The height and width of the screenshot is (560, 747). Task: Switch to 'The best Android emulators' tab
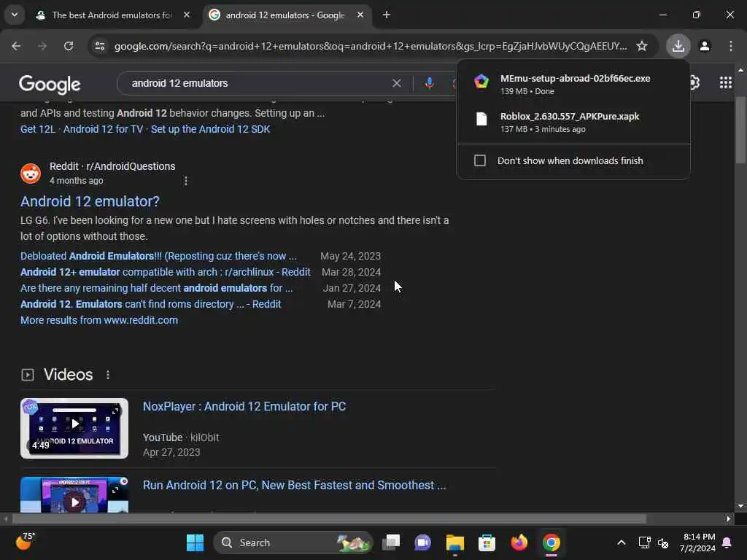pos(112,15)
